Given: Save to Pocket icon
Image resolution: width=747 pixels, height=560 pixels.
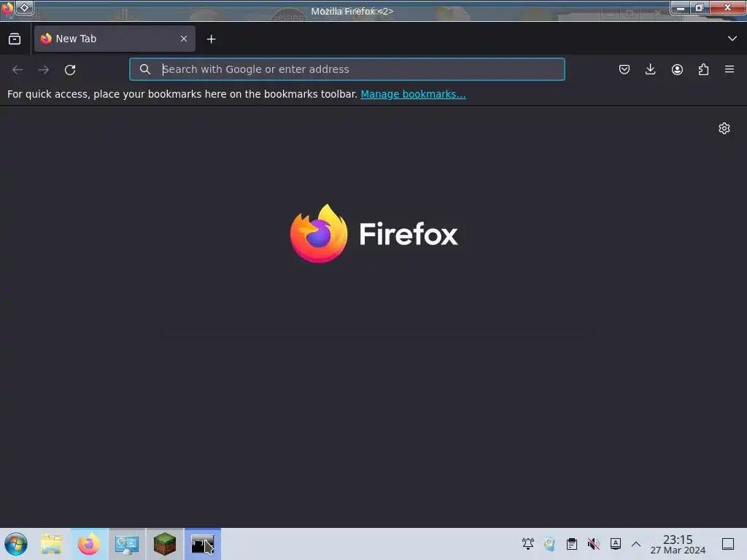Looking at the screenshot, I should point(624,69).
